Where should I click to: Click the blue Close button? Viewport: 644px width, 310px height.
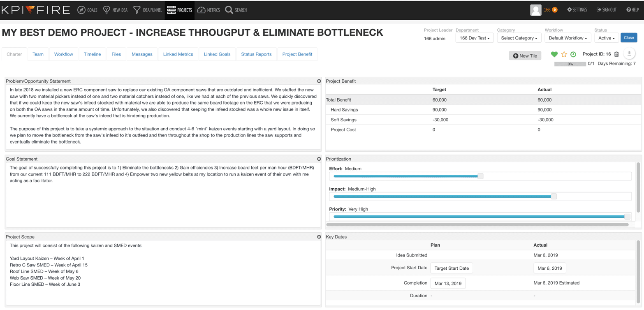[x=629, y=38]
